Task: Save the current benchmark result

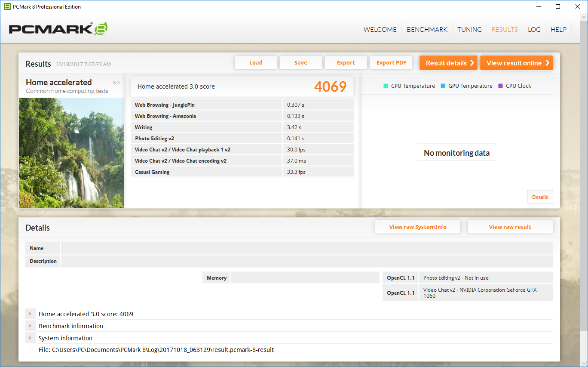Action: coord(300,63)
